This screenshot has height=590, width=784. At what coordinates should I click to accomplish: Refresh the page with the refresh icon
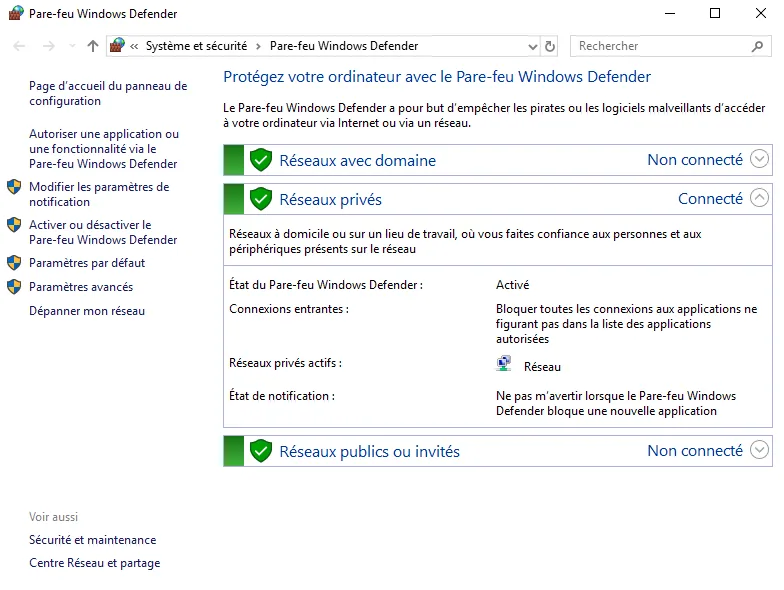[x=550, y=46]
